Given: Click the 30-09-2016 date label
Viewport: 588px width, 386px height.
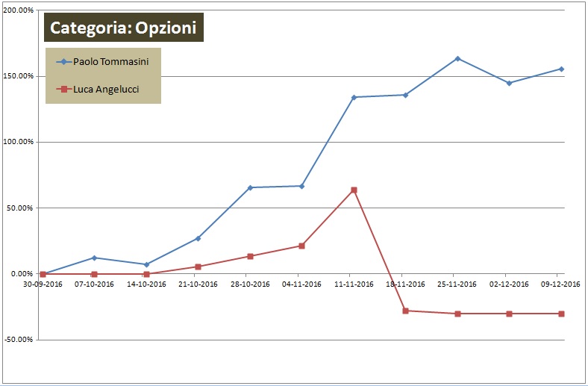Looking at the screenshot, I should click(43, 284).
